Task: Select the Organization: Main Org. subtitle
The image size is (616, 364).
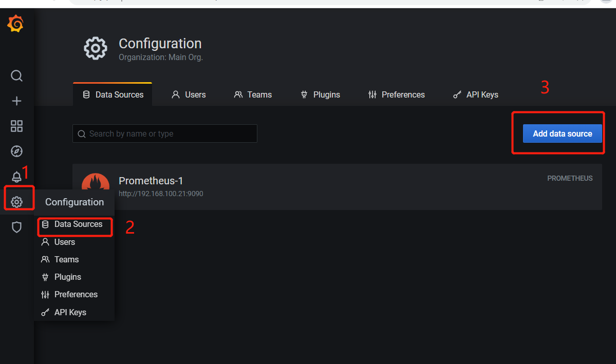Action: (x=161, y=58)
